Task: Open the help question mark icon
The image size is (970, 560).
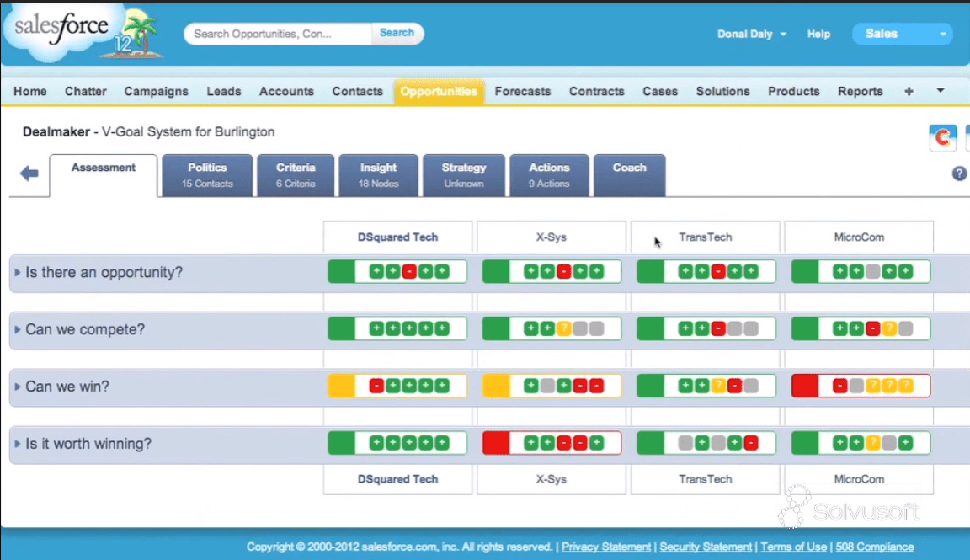Action: (960, 173)
